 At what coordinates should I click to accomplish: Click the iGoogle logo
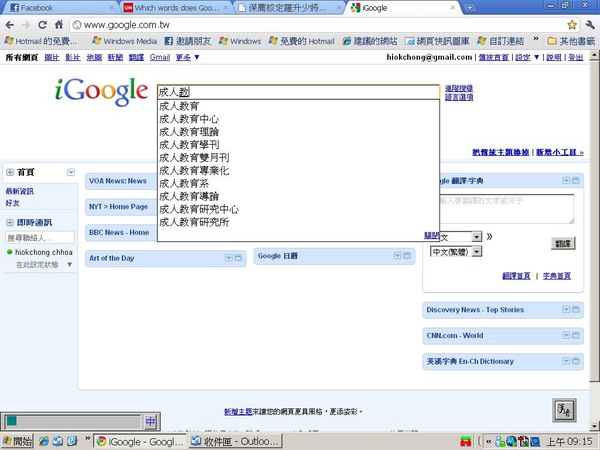[101, 91]
